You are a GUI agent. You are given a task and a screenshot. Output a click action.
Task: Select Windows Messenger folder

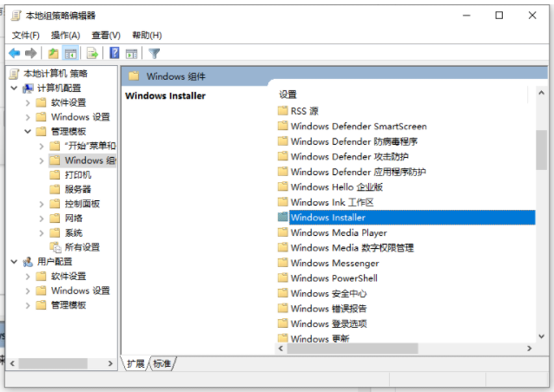pyautogui.click(x=334, y=264)
